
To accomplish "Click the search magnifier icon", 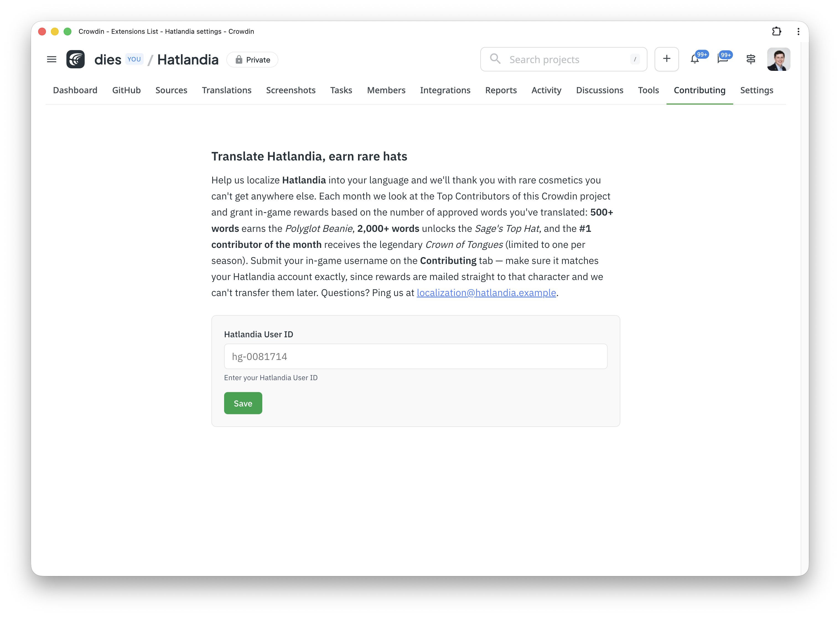I will tap(495, 59).
